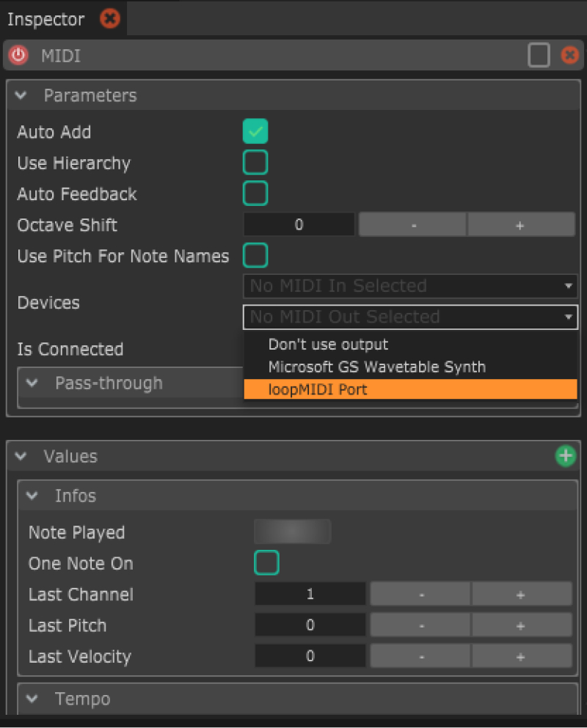Collapse the Parameters section
Image resolution: width=587 pixels, height=728 pixels.
point(21,96)
